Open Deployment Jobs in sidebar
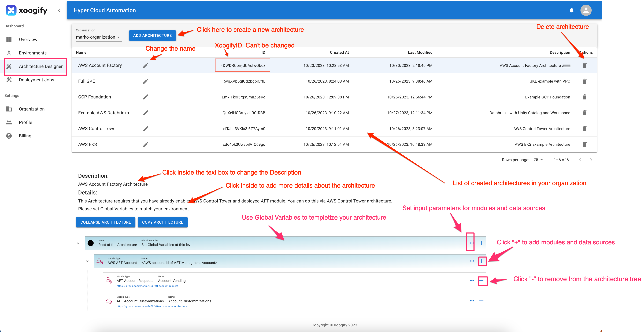This screenshot has width=644, height=332. point(36,80)
